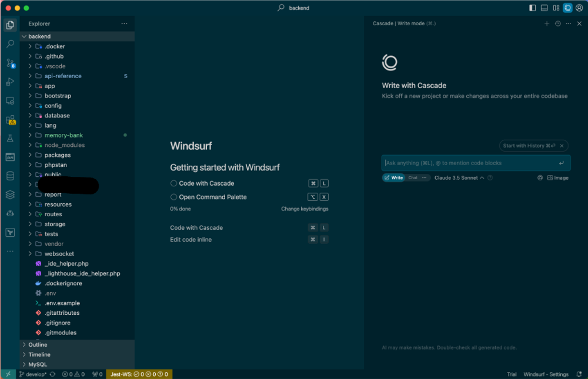Open Explorer panel more actions menu
This screenshot has height=379, width=588.
(124, 24)
